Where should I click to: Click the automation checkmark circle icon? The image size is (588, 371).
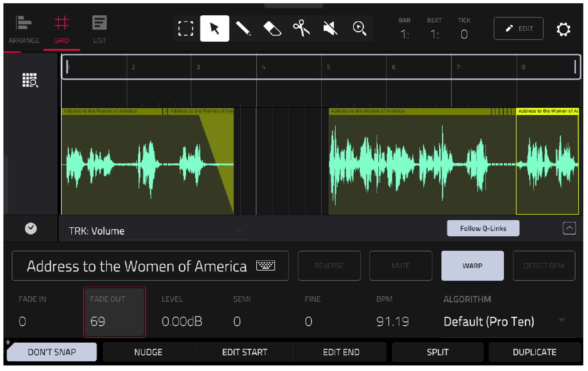(x=31, y=228)
